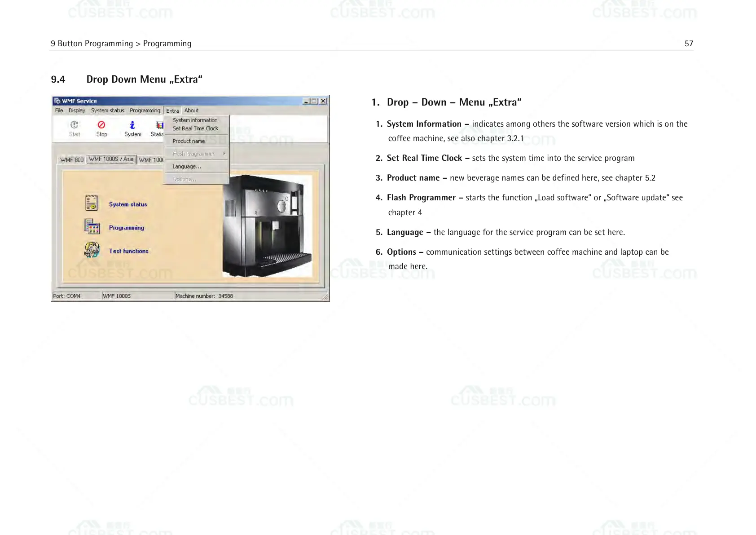Click the coffee machine picture
The height and width of the screenshot is (535, 756).
(267, 226)
